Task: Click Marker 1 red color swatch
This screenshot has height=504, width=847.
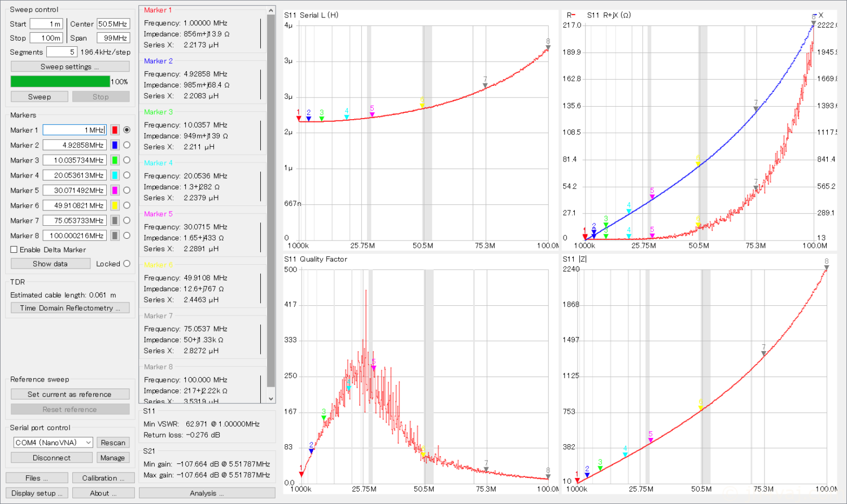Action: coord(115,130)
